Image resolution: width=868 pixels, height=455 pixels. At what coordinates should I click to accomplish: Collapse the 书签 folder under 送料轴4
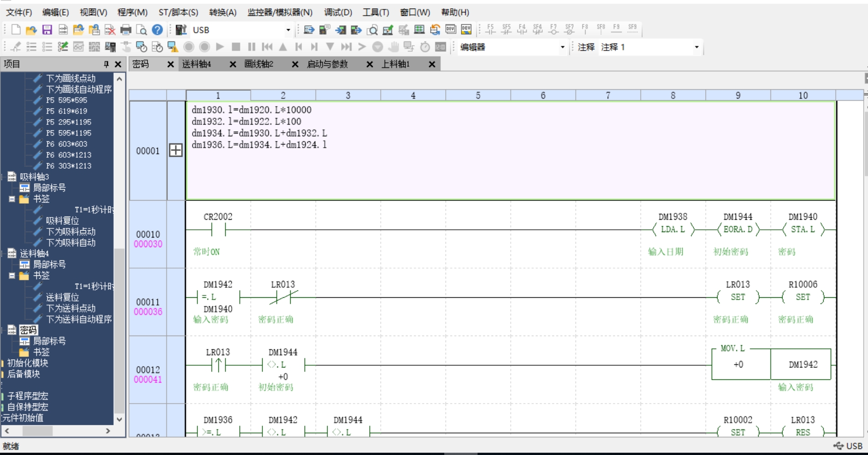pyautogui.click(x=12, y=275)
